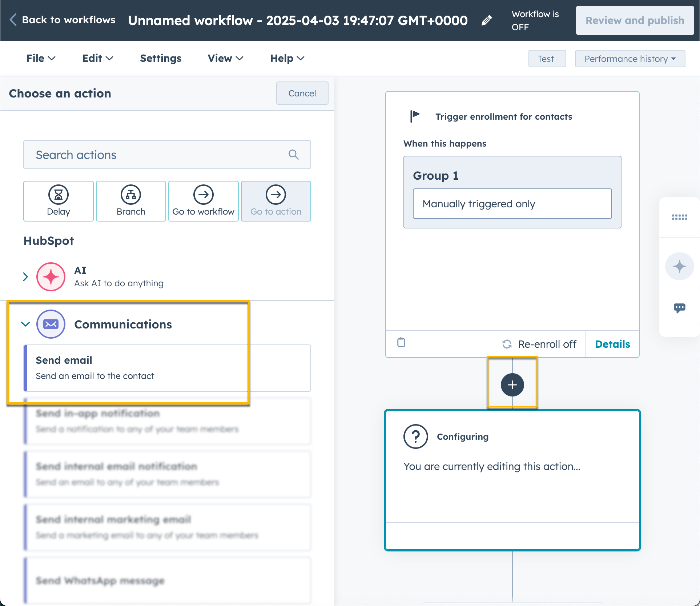
Task: Select the Branch action icon
Action: coord(131,201)
